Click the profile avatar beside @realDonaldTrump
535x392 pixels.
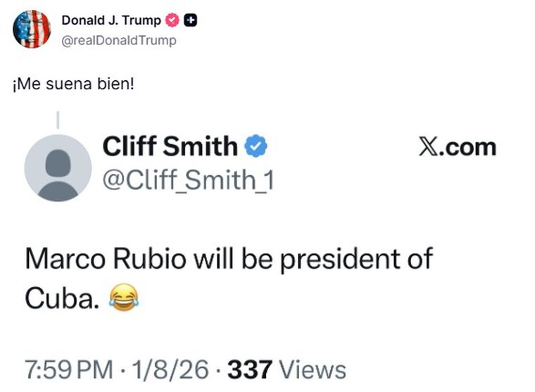click(32, 29)
